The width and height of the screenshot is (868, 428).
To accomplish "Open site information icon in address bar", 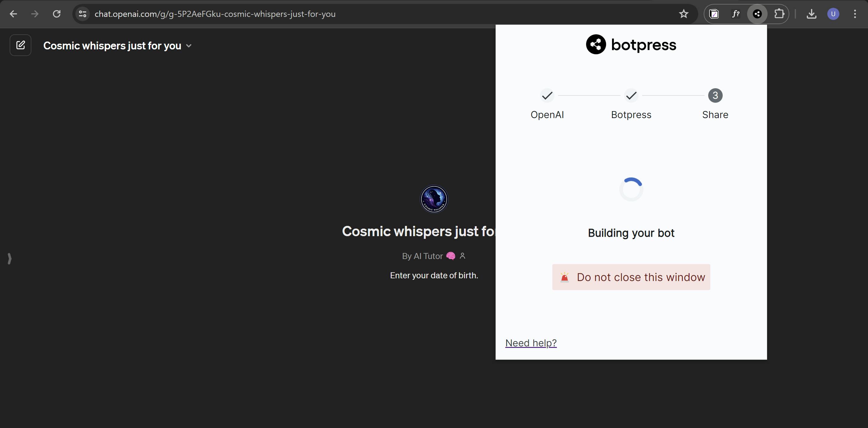I will click(x=83, y=14).
